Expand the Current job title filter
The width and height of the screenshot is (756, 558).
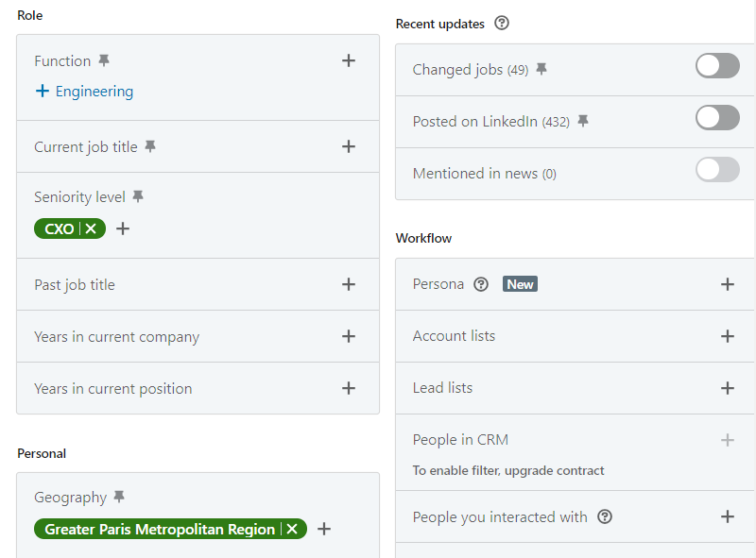pyautogui.click(x=349, y=146)
